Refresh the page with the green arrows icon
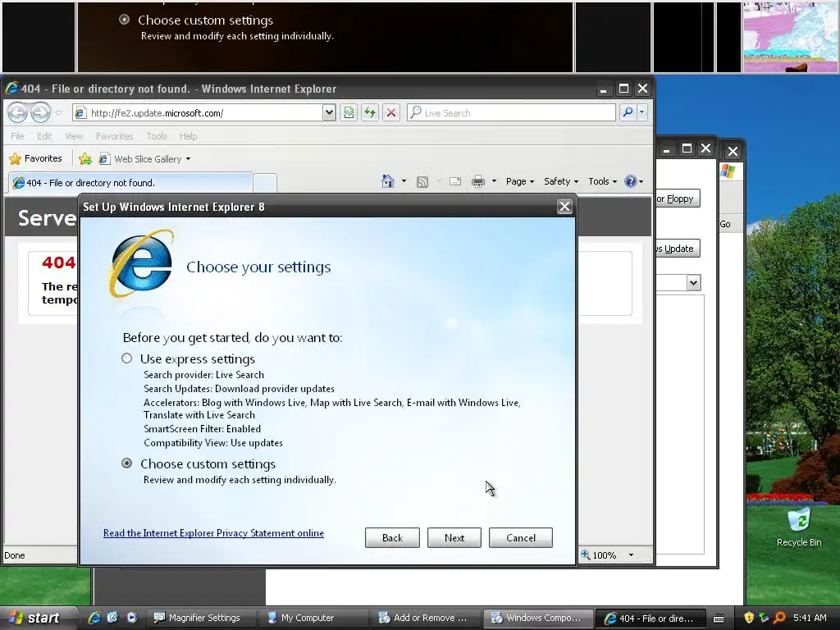 point(370,113)
